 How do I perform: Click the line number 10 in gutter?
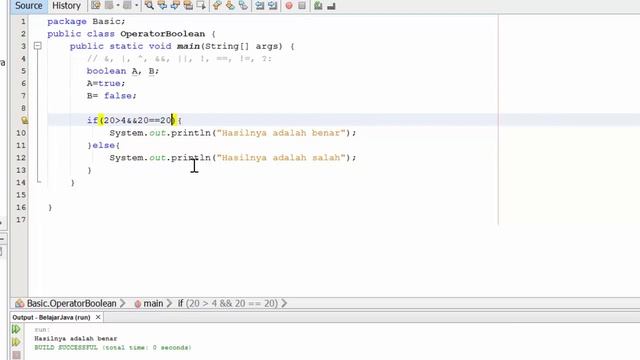[21, 133]
